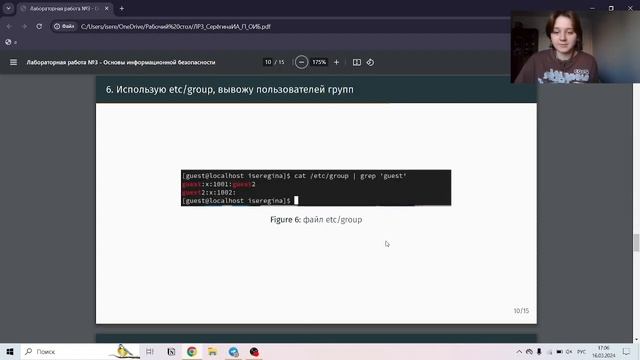Rotate the PDF counterclockwise
640x360 pixels.
370,62
